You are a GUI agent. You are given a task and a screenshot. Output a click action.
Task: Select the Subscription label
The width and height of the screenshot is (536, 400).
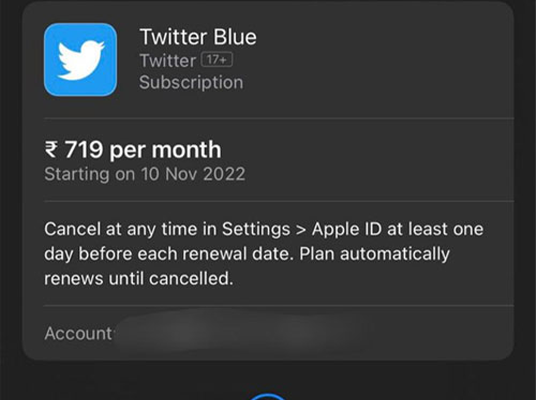pyautogui.click(x=191, y=82)
